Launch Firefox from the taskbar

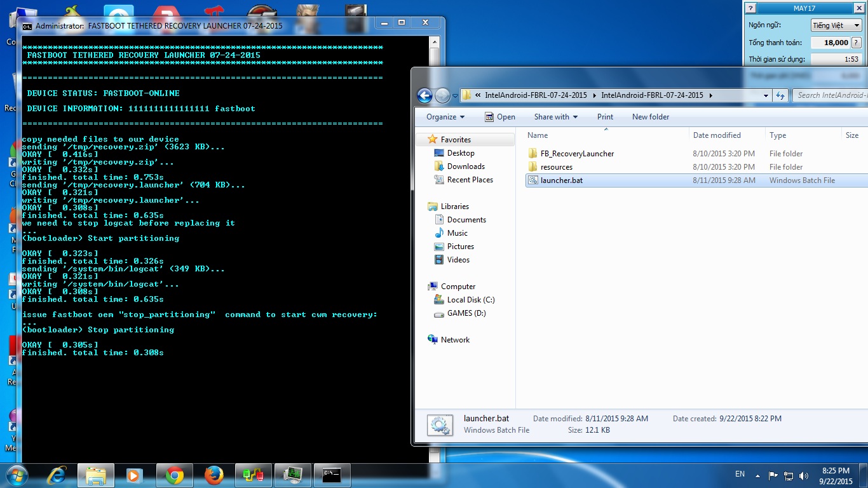(214, 475)
